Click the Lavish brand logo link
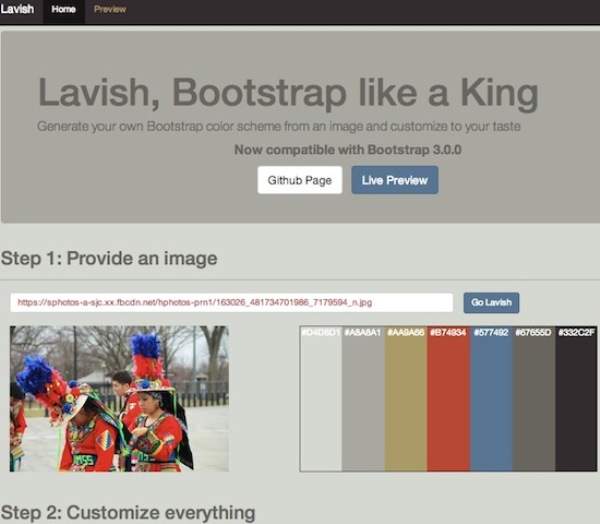600x524 pixels. [18, 9]
